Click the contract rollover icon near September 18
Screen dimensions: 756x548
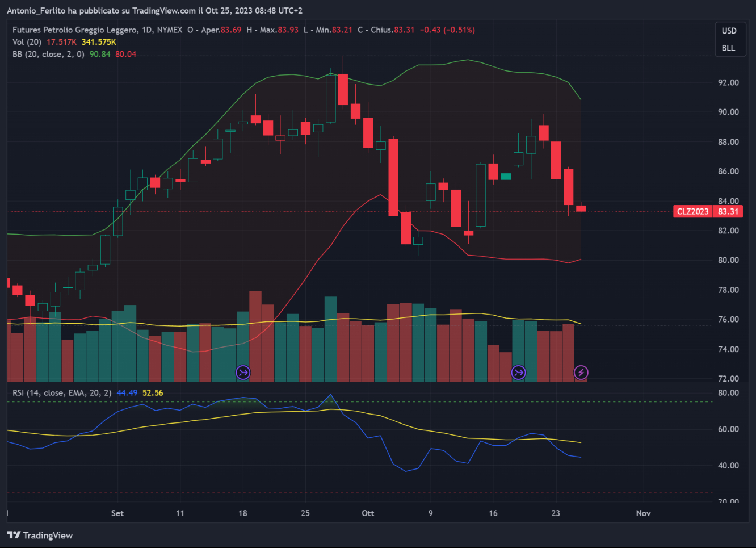click(243, 373)
